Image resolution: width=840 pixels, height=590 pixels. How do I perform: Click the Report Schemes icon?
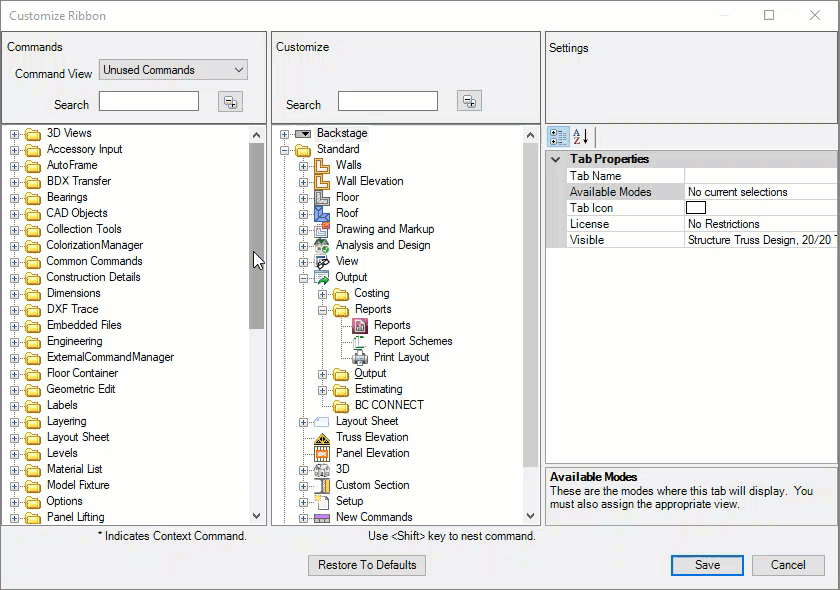pyautogui.click(x=360, y=342)
